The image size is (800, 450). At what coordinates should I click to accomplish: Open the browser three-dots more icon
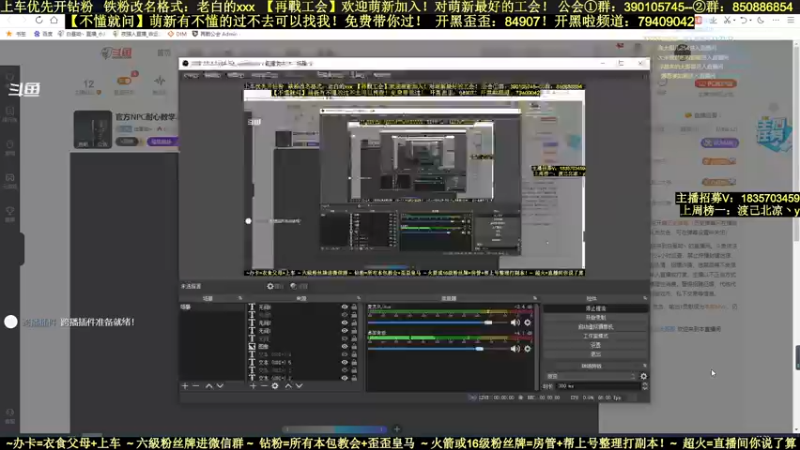776,20
